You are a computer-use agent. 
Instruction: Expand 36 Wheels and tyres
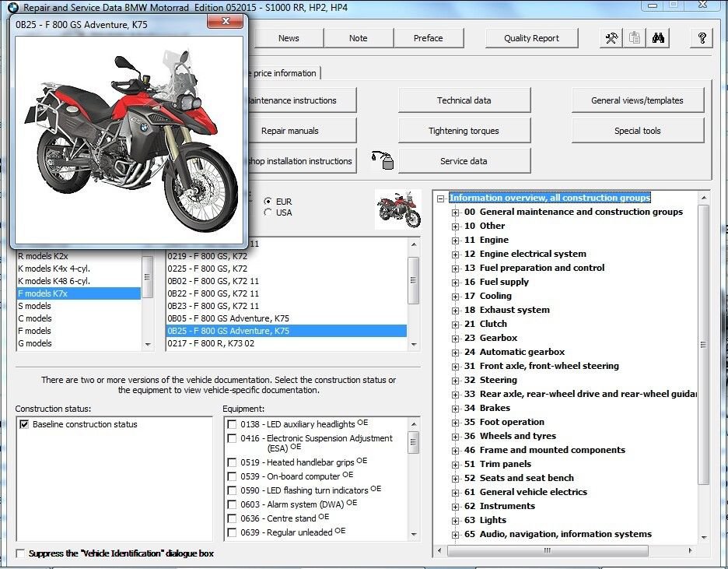coord(456,436)
